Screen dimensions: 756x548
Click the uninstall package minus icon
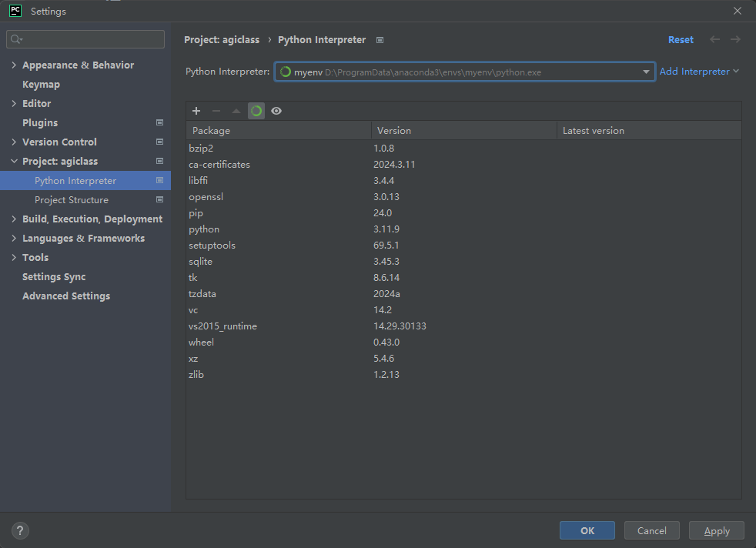(x=216, y=111)
